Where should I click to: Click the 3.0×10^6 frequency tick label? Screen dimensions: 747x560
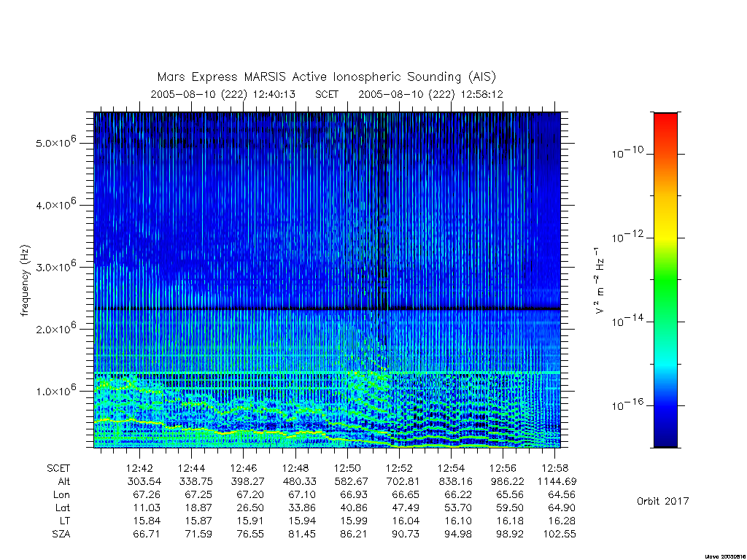pos(55,265)
